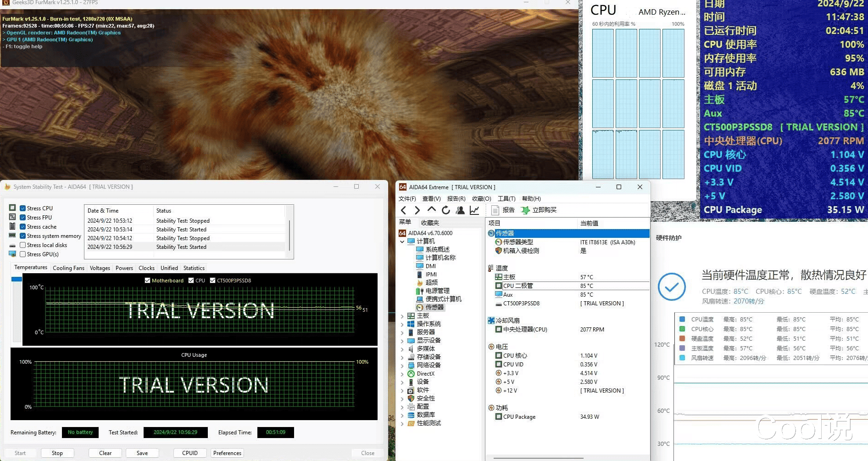Expand the 主板 tree node

[x=402, y=316]
